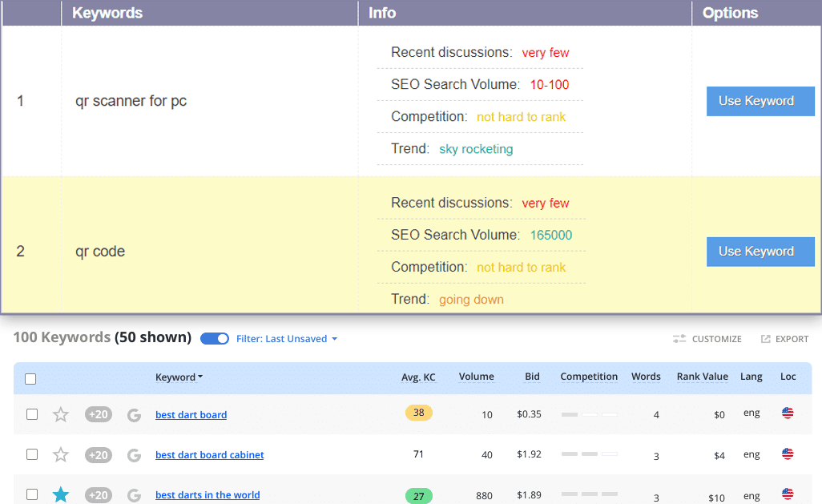Sort by Words column
822x504 pixels.
[x=646, y=377]
